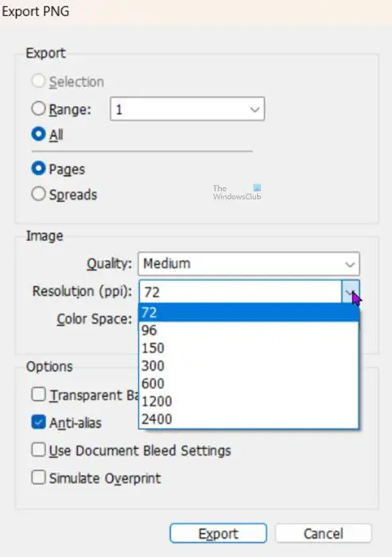Image resolution: width=392 pixels, height=557 pixels.
Task: Click the Quality label
Action: pyautogui.click(x=109, y=264)
